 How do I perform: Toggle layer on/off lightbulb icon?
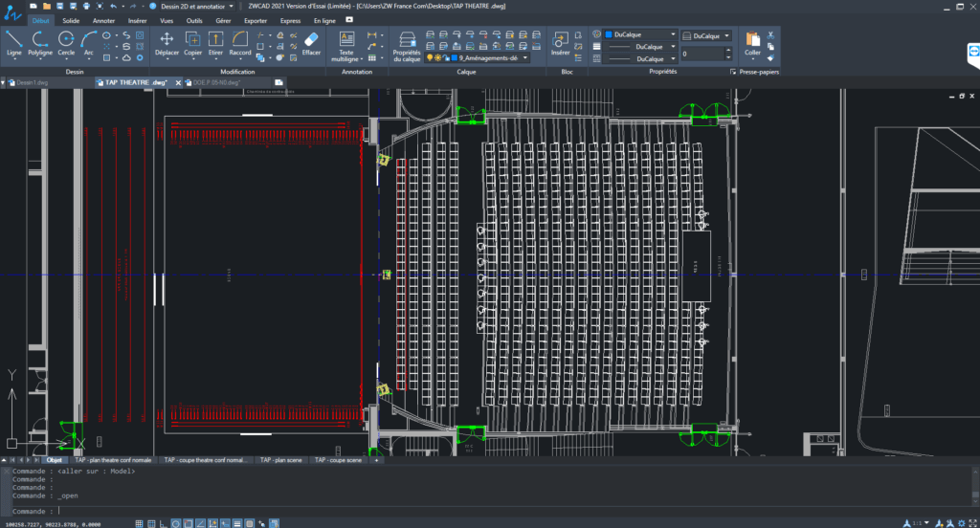[430, 58]
